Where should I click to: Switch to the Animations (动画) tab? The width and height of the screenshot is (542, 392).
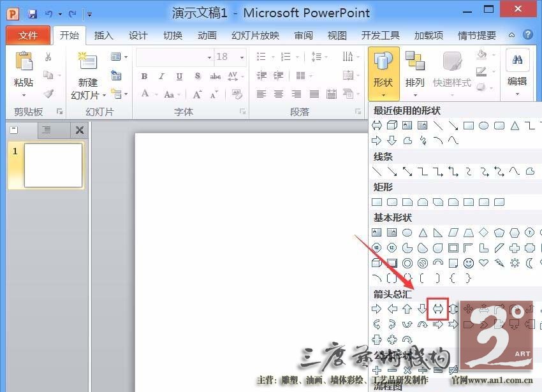pyautogui.click(x=207, y=35)
